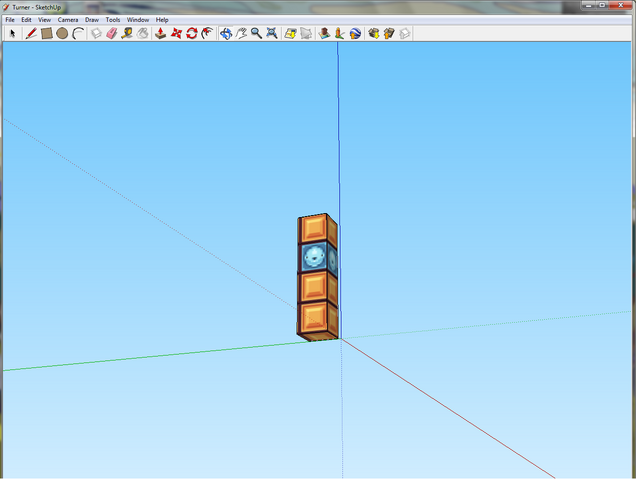Viewport: 636px width, 479px height.
Task: Select the Circle drawing tool
Action: [62, 33]
